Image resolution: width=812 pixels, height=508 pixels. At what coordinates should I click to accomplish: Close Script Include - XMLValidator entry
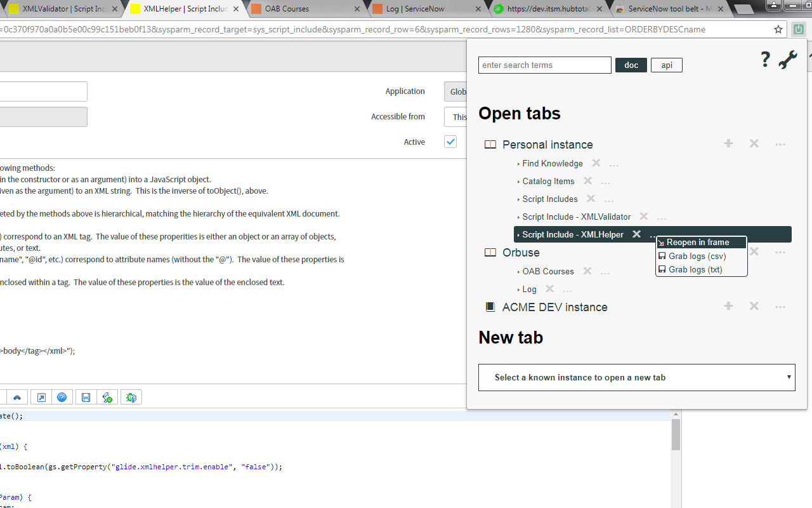(643, 217)
